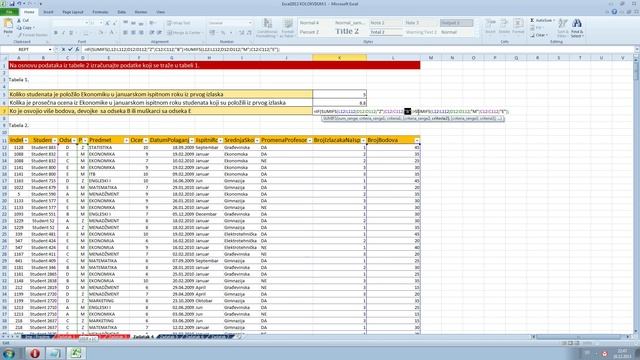
Task: Apply center text alignment
Action: point(133,33)
